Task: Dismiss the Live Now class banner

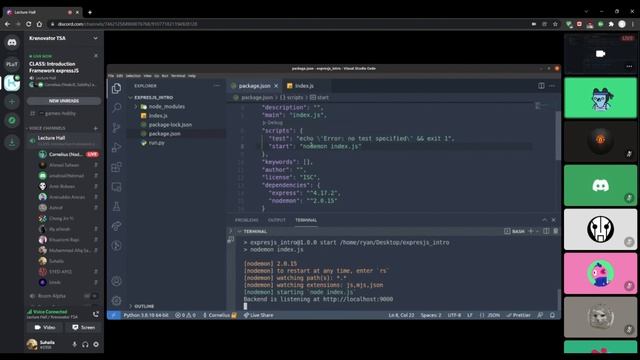Action: pyautogui.click(x=96, y=56)
